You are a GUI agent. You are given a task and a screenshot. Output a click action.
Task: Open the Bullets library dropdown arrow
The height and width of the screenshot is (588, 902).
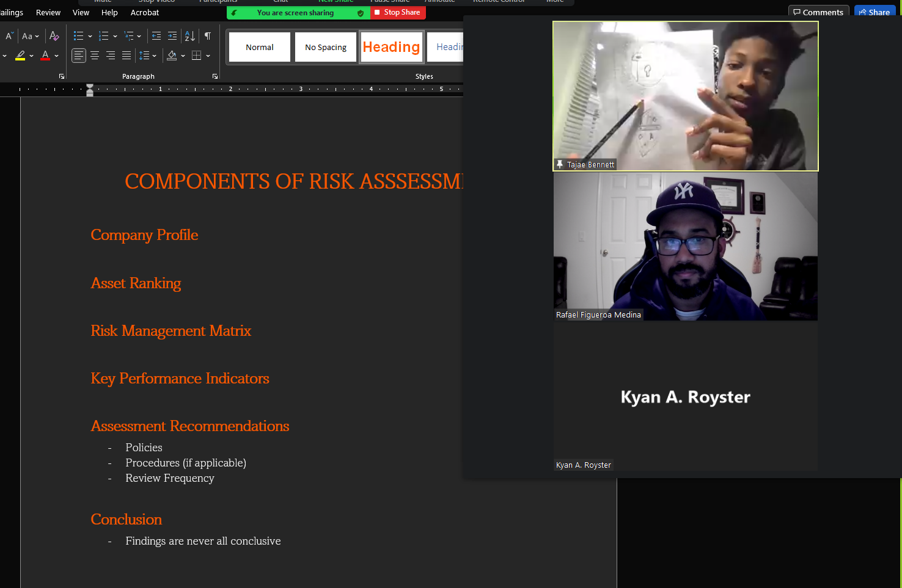pyautogui.click(x=90, y=37)
